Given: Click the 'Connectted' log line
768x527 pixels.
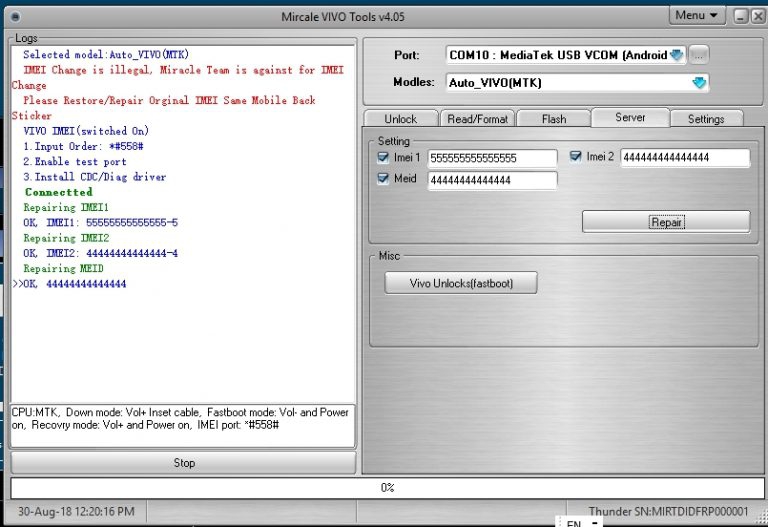Looking at the screenshot, I should click(58, 192).
